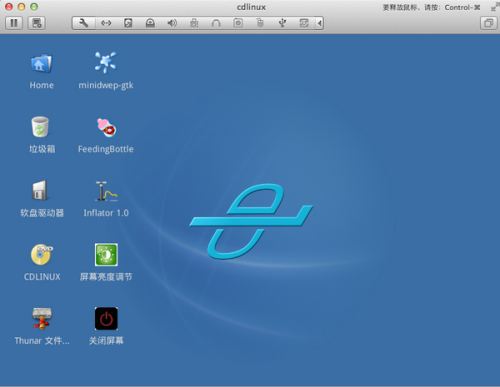Open the snapshots button next to pause
Screen dimensions: 500x387
click(37, 23)
